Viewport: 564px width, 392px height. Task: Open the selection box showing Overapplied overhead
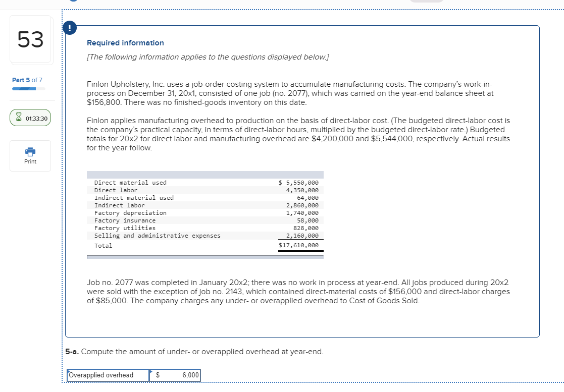108,375
